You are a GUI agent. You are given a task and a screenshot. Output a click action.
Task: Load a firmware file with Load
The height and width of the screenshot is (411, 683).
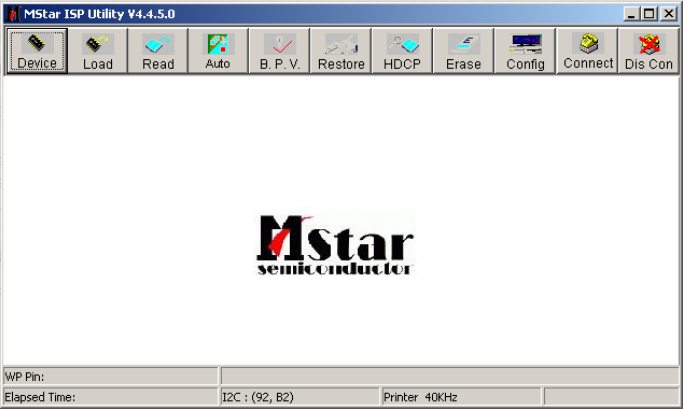[x=98, y=51]
